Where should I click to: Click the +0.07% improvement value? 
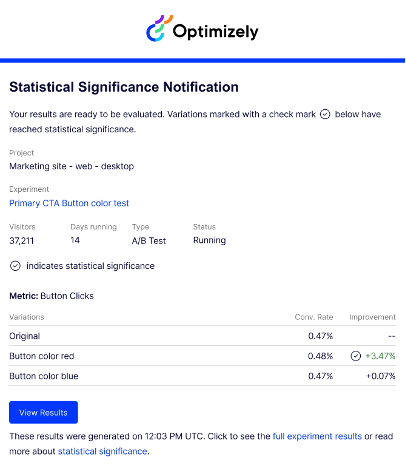(x=381, y=376)
